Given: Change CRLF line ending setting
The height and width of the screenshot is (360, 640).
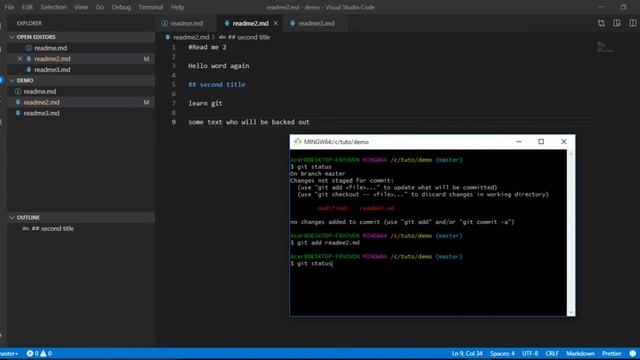Looking at the screenshot, I should (552, 353).
